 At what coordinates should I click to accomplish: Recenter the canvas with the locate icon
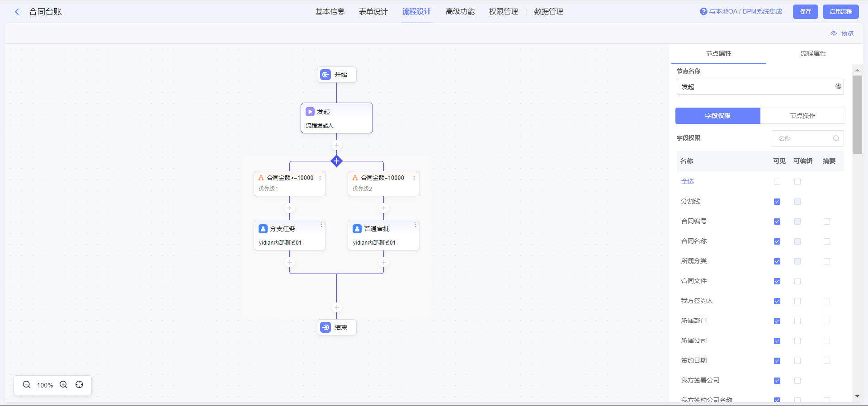[80, 385]
